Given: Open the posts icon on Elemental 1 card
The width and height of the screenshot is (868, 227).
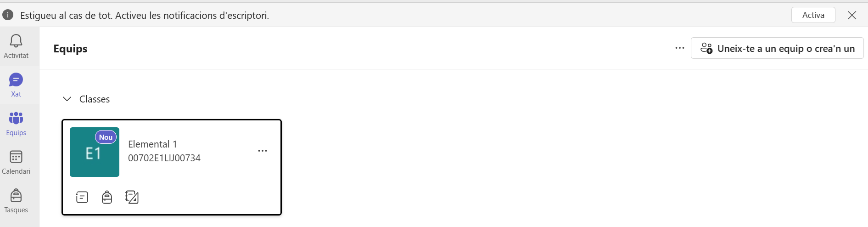Looking at the screenshot, I should tap(82, 197).
